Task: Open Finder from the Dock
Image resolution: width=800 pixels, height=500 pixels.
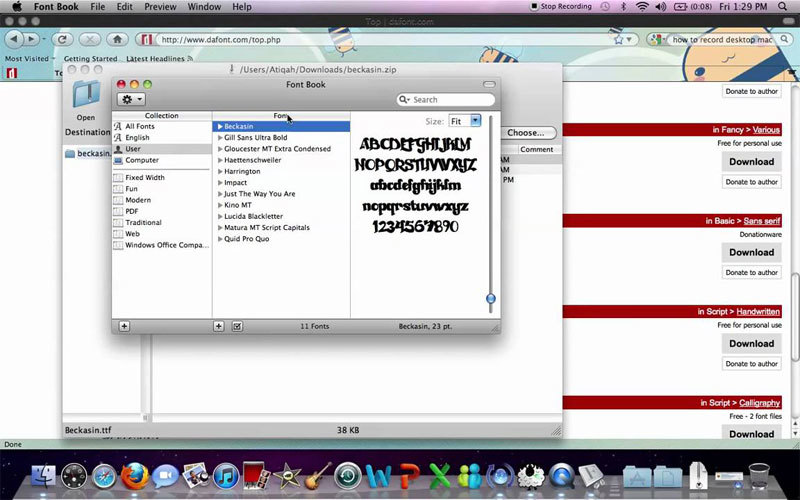Action: click(42, 475)
